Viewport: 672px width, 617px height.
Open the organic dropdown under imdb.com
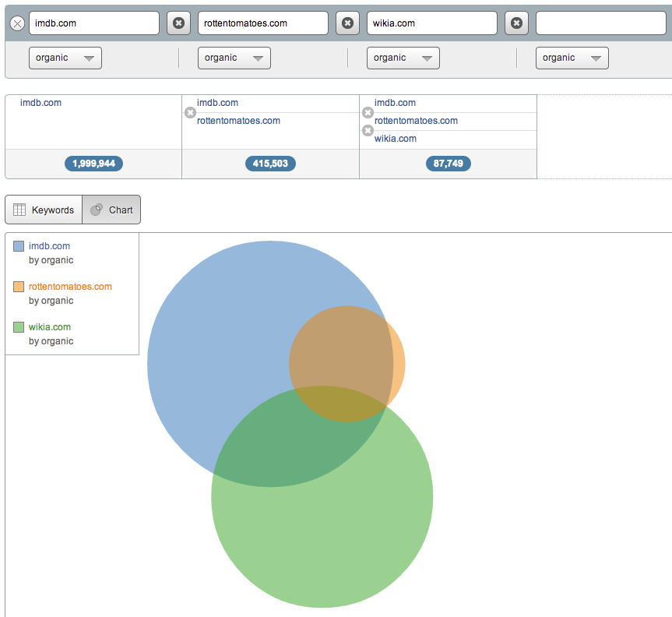(65, 58)
